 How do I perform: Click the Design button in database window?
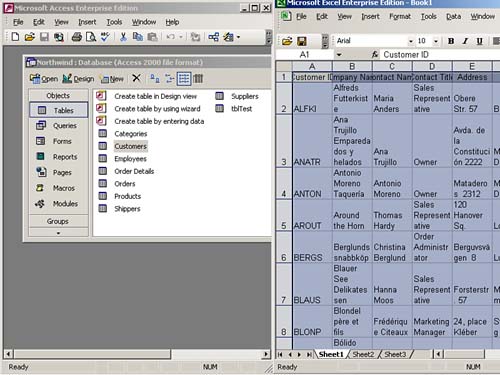78,79
